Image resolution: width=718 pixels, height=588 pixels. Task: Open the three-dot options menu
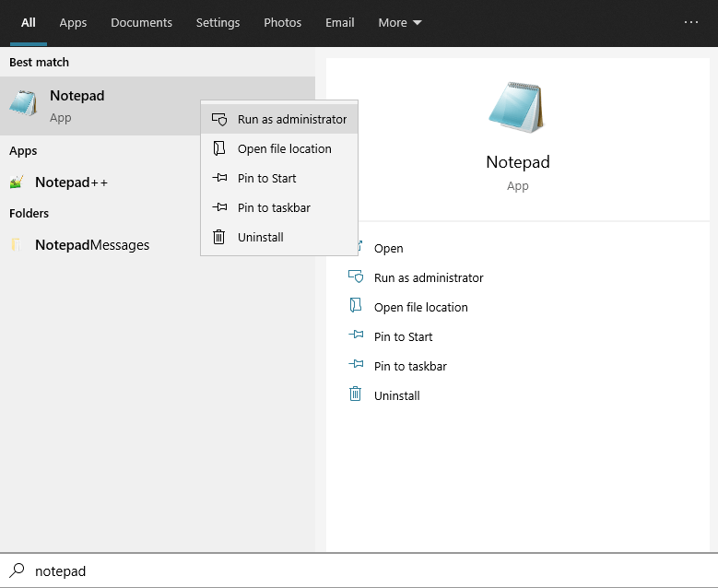pyautogui.click(x=691, y=22)
